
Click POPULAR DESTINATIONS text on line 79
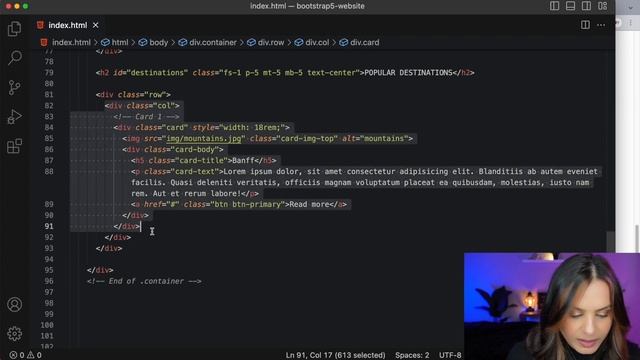[x=408, y=73]
